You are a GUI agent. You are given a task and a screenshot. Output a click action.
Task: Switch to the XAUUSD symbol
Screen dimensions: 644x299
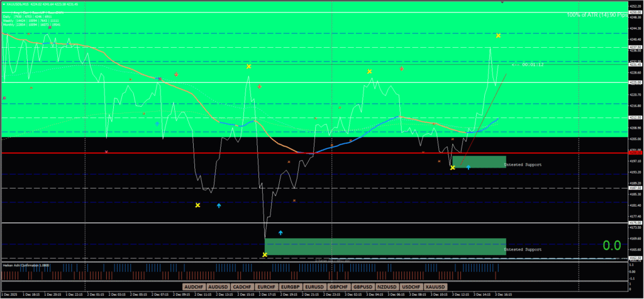click(436, 286)
